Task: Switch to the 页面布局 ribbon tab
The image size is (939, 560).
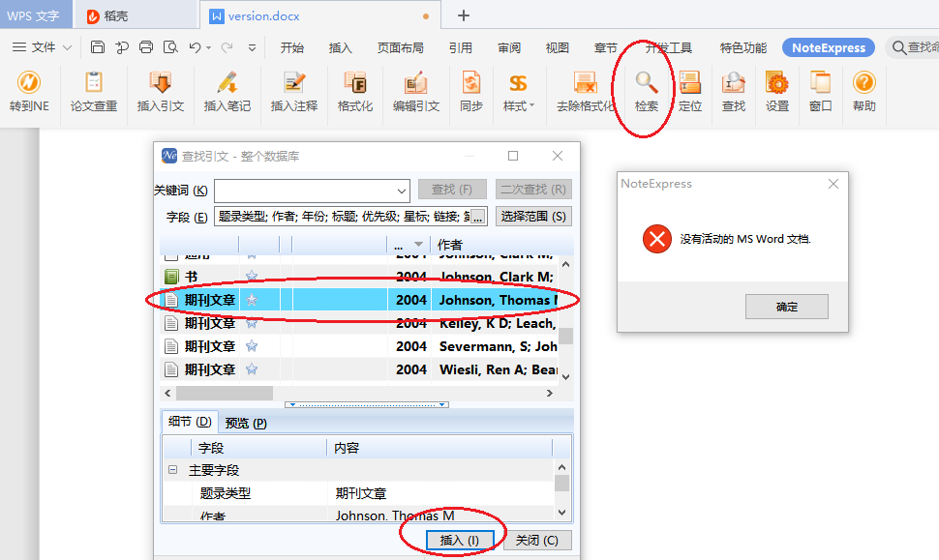Action: tap(401, 47)
